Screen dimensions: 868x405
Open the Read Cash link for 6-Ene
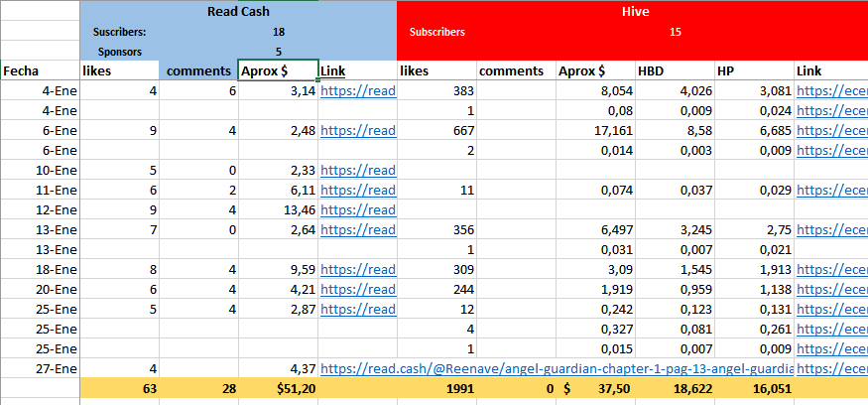pyautogui.click(x=358, y=131)
